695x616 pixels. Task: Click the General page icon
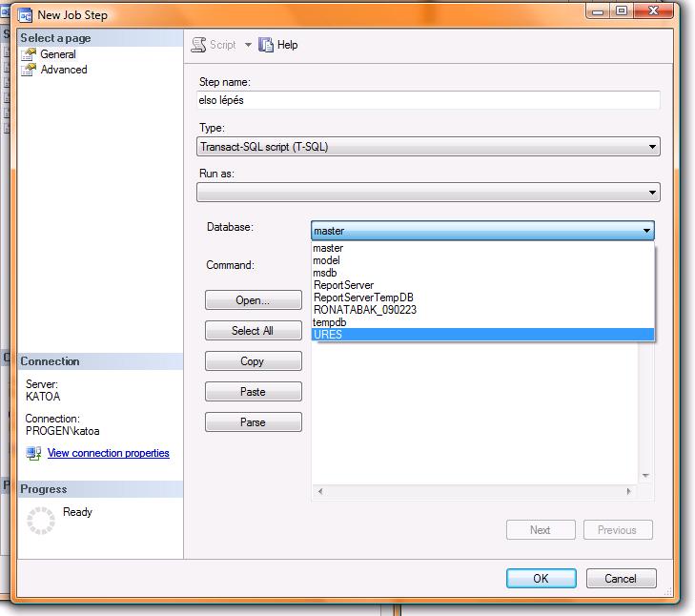tap(29, 54)
